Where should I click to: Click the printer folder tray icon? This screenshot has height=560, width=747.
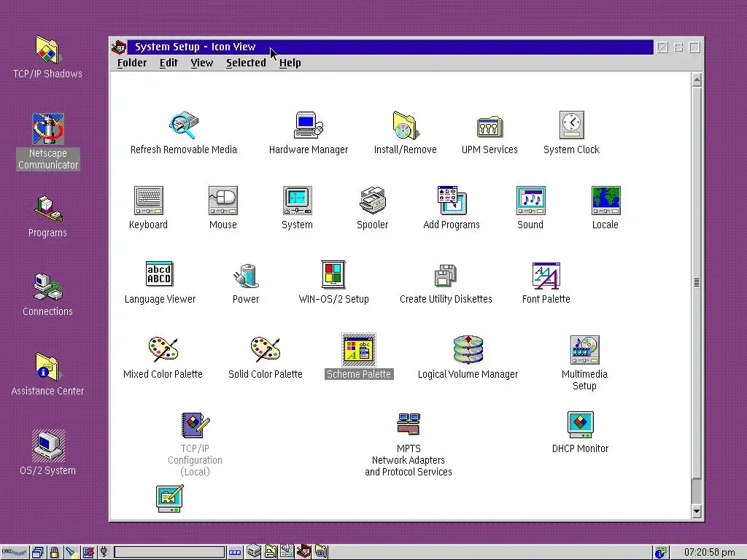[x=271, y=552]
